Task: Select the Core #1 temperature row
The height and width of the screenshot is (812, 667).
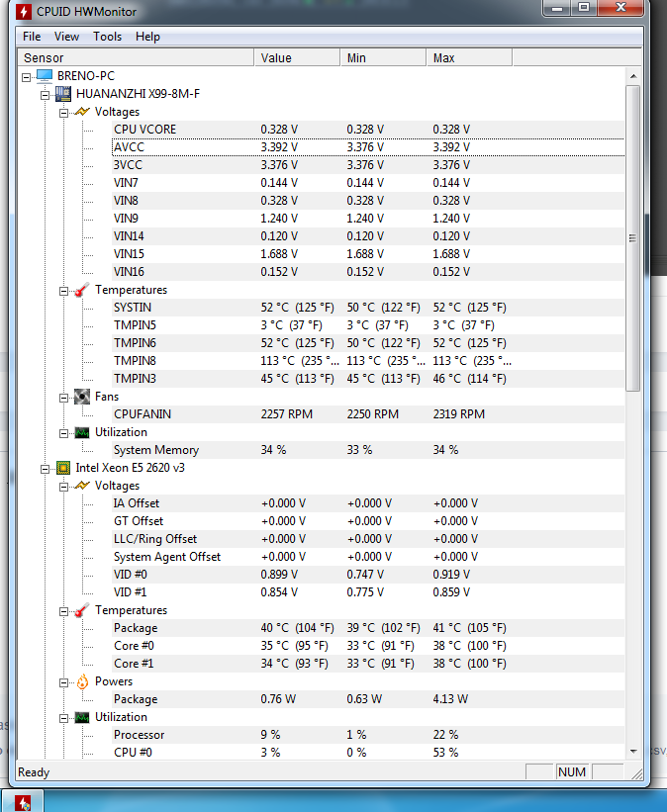Action: 368,664
